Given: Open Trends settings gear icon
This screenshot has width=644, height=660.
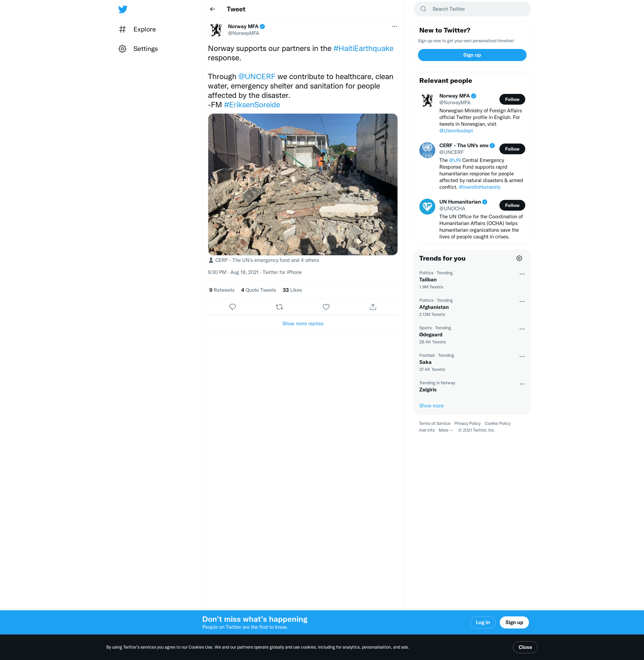Looking at the screenshot, I should [519, 258].
